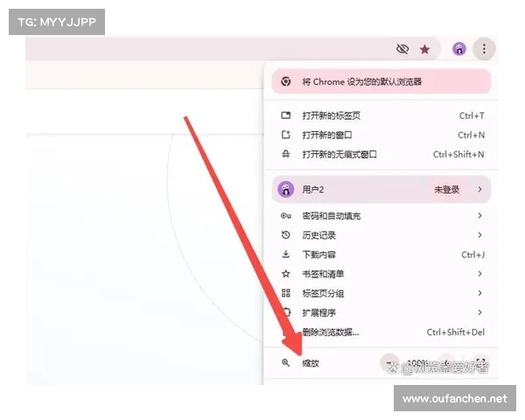Set Chrome as default browser (将 Chrome 设为您的默认浏览器)
Image resolution: width=525 pixels, height=420 pixels.
coord(381,81)
